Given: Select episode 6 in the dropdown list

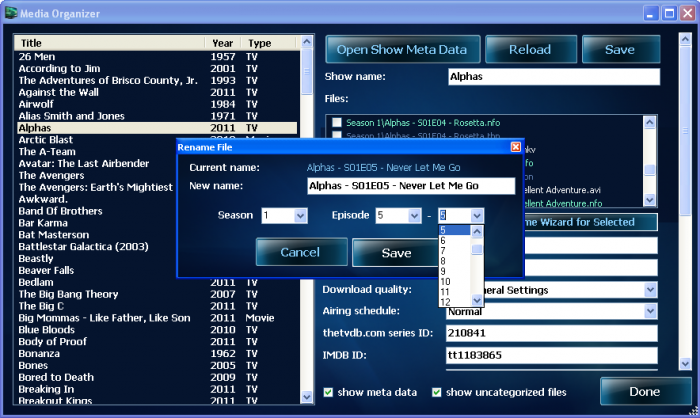Looking at the screenshot, I should coord(454,241).
